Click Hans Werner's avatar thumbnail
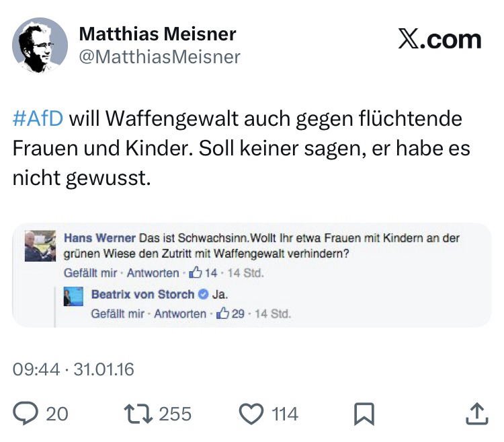 coord(40,246)
